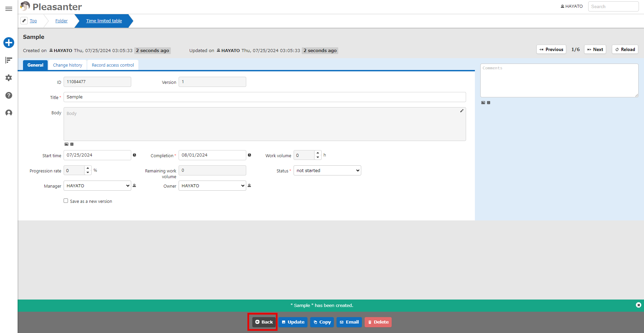This screenshot has height=333, width=644.
Task: Open the hamburger navigation menu
Action: coord(9,9)
